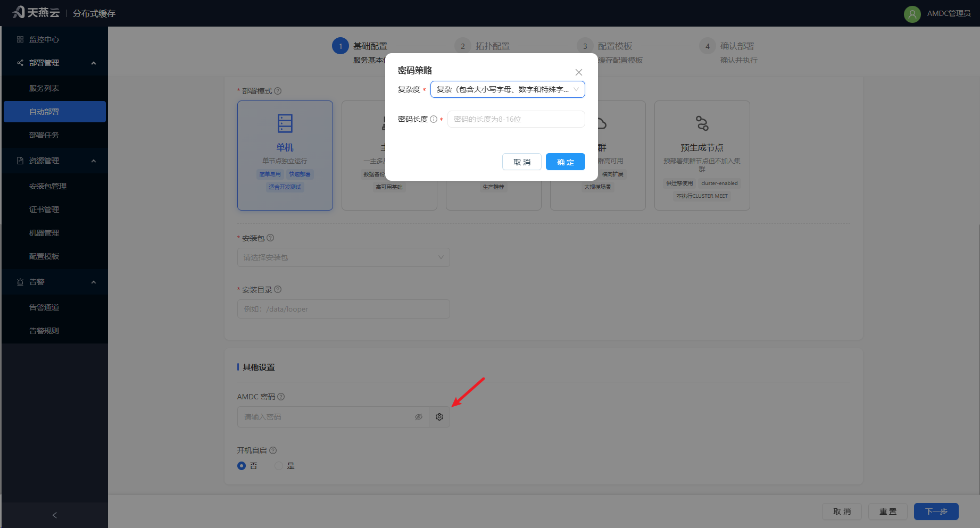This screenshot has height=528, width=980.
Task: Select the 预生成节点 deployment card
Action: pyautogui.click(x=702, y=155)
